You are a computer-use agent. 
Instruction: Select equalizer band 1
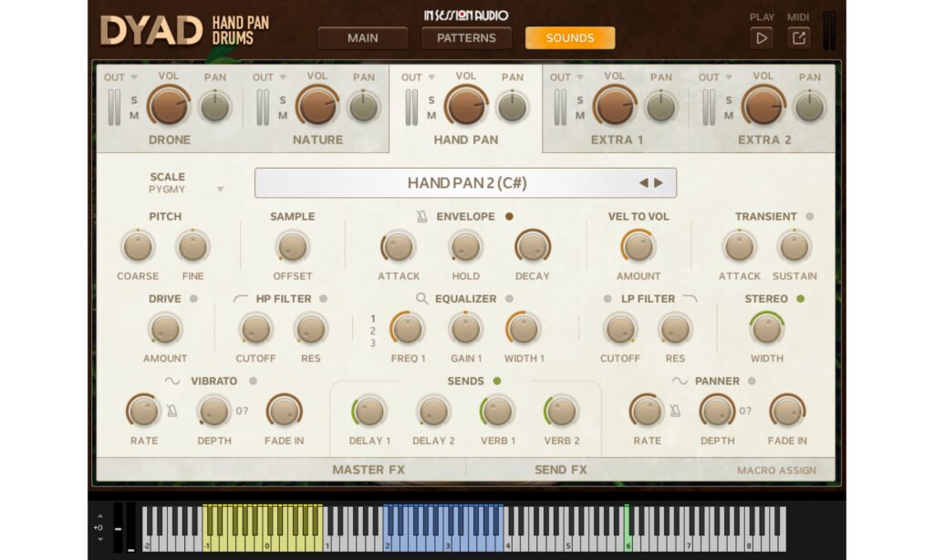coord(373,318)
